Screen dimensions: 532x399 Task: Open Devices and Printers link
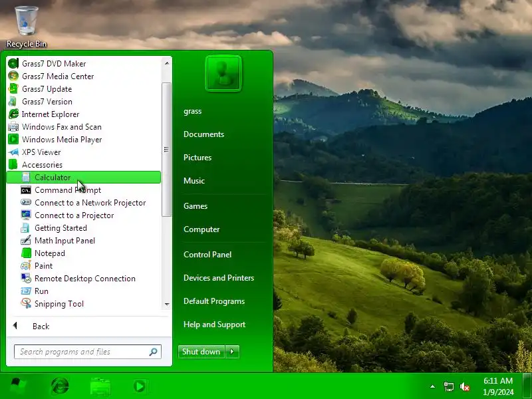219,278
